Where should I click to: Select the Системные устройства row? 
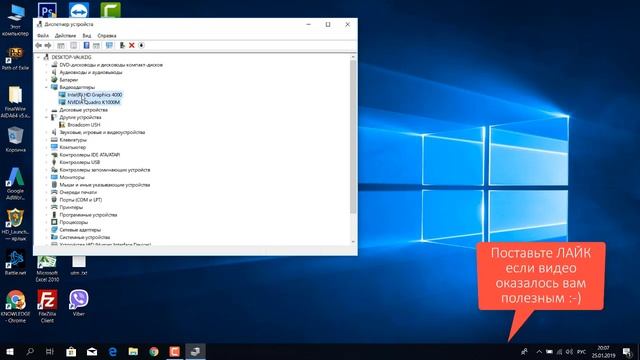point(80,237)
